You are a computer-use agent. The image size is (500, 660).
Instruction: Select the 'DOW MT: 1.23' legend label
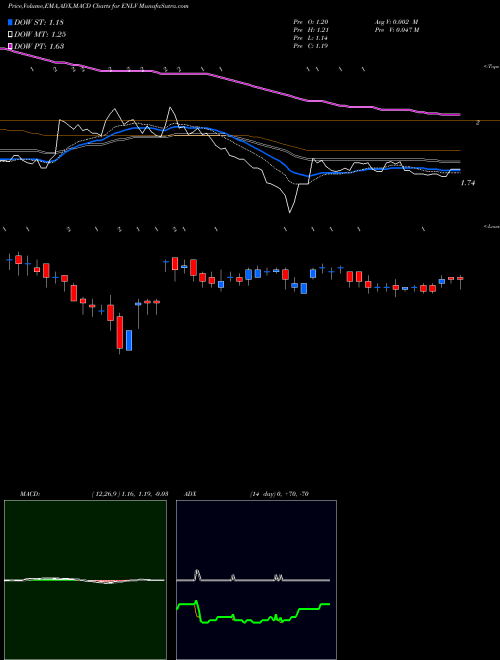click(40, 35)
